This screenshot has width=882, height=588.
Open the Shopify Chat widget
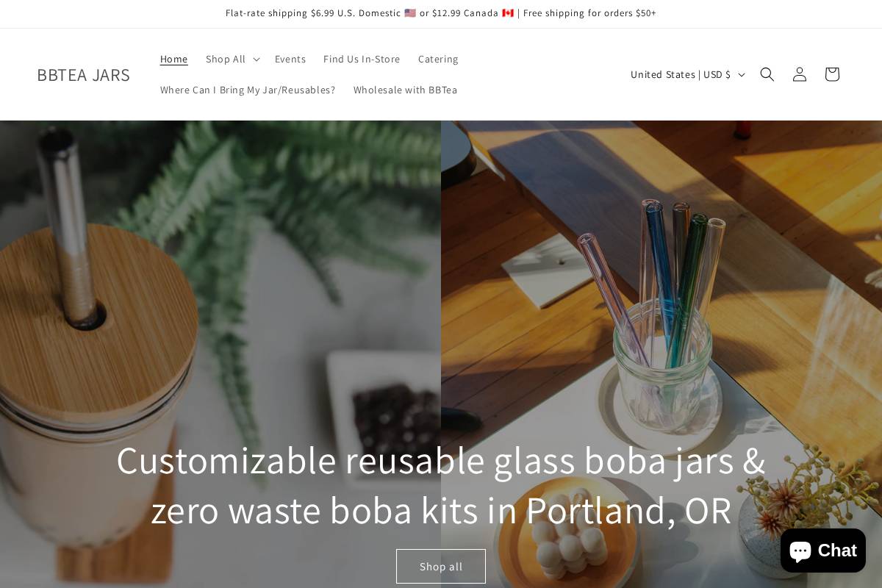pyautogui.click(x=823, y=551)
